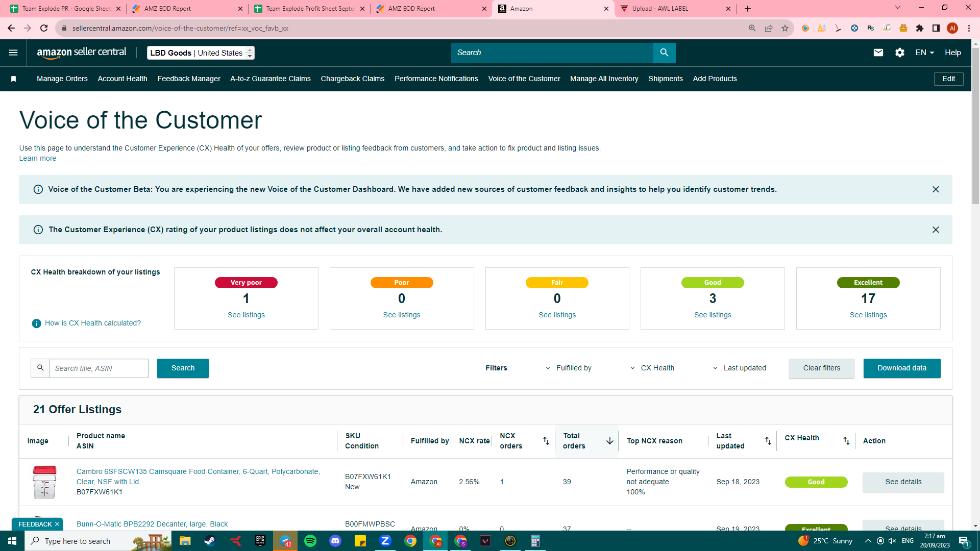Image resolution: width=980 pixels, height=551 pixels.
Task: Click the header Search input field
Action: 552,53
